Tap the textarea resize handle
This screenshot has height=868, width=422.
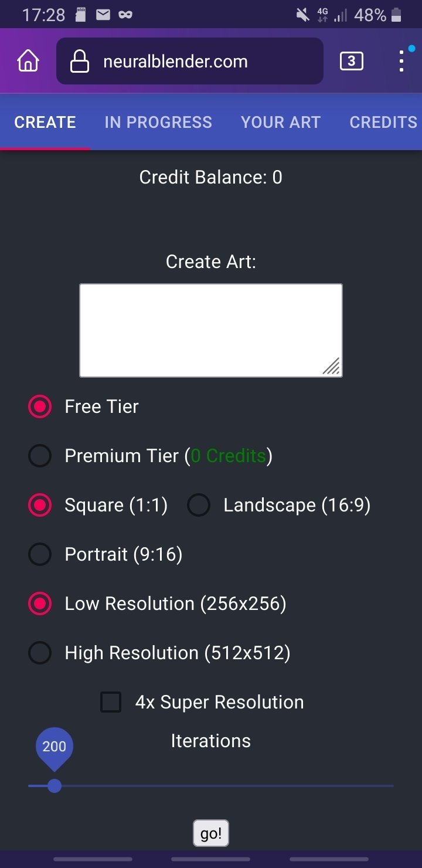(332, 367)
